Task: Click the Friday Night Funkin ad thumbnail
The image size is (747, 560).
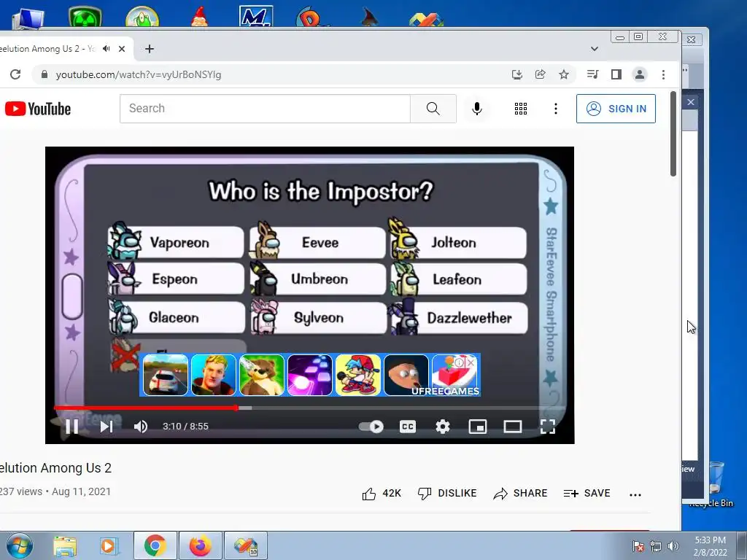Action: (357, 376)
